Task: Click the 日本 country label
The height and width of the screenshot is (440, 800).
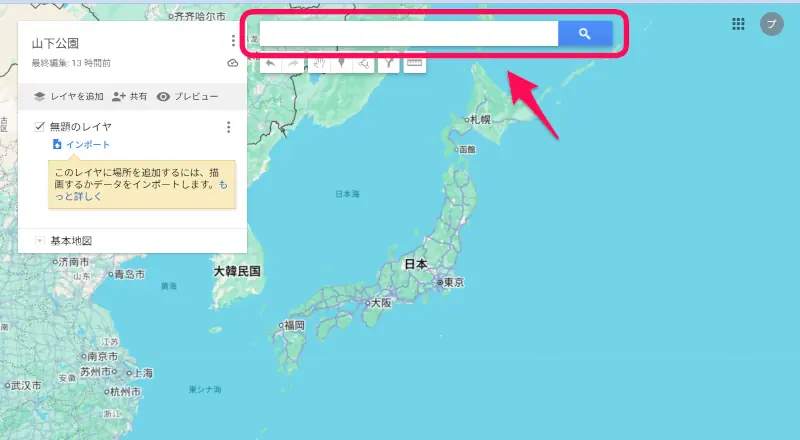Action: (x=416, y=264)
